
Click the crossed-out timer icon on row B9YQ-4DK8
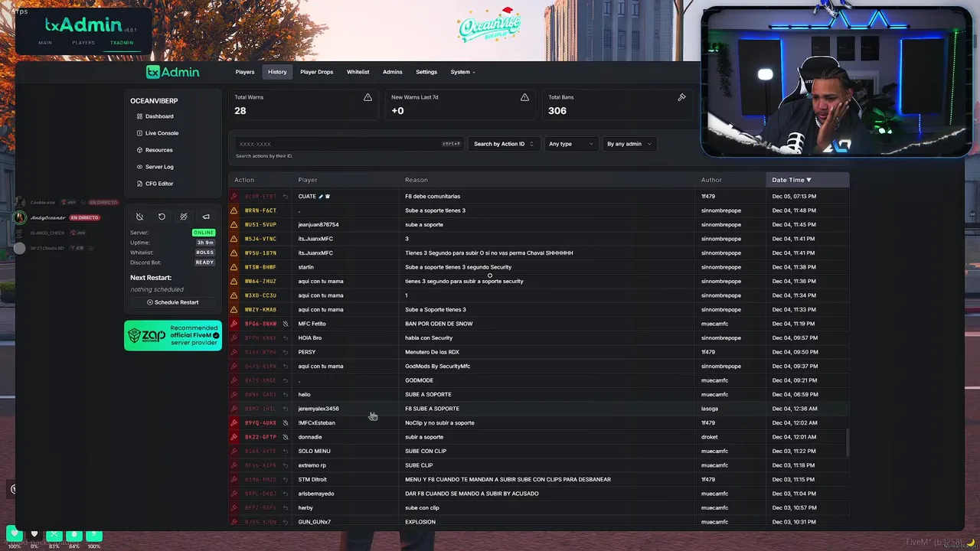(x=286, y=422)
